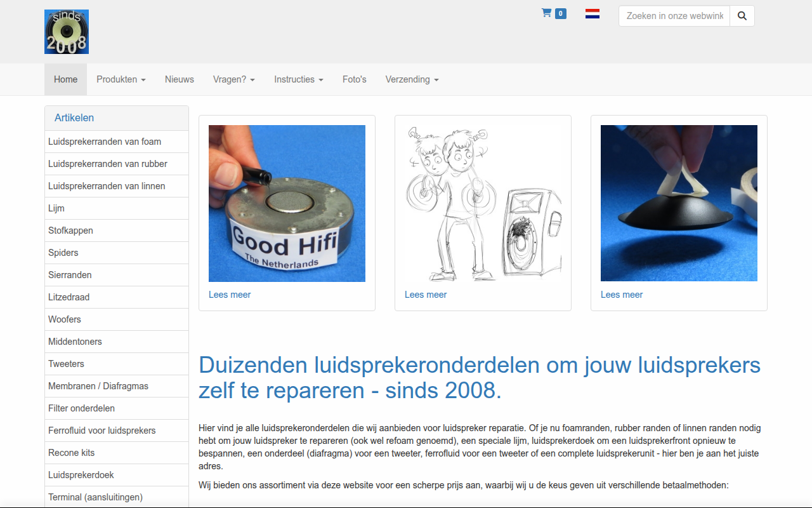The width and height of the screenshot is (812, 508).
Task: Select the Stofkappen category
Action: [117, 231]
